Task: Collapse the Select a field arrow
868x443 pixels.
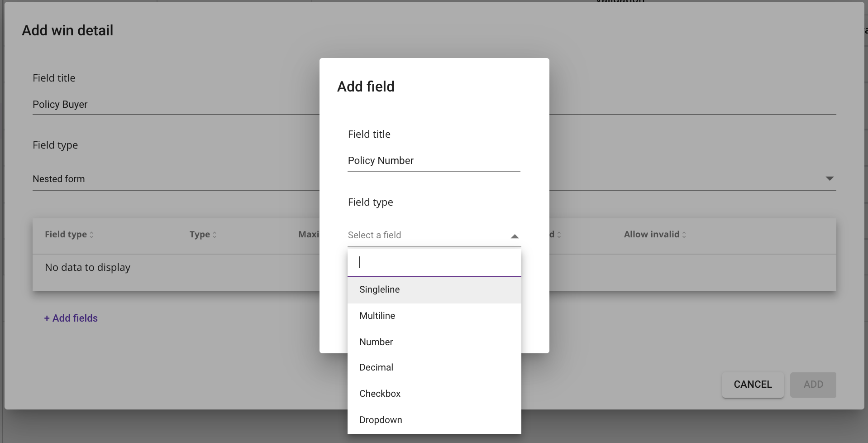Action: tap(514, 236)
